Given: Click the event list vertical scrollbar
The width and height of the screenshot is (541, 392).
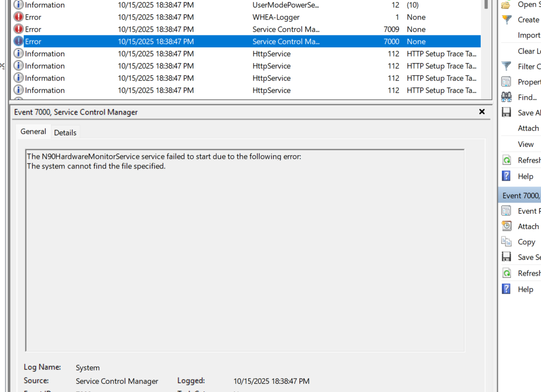Looking at the screenshot, I should tap(486, 51).
